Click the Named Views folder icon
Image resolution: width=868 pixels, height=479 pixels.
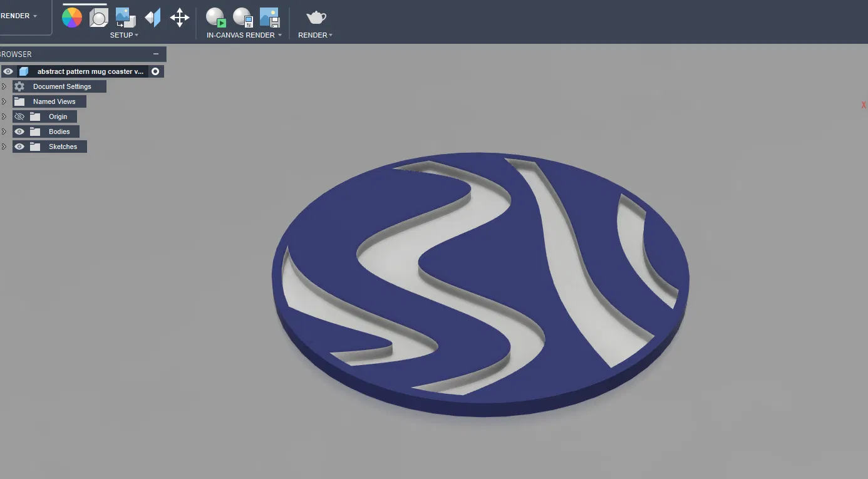[19, 101]
